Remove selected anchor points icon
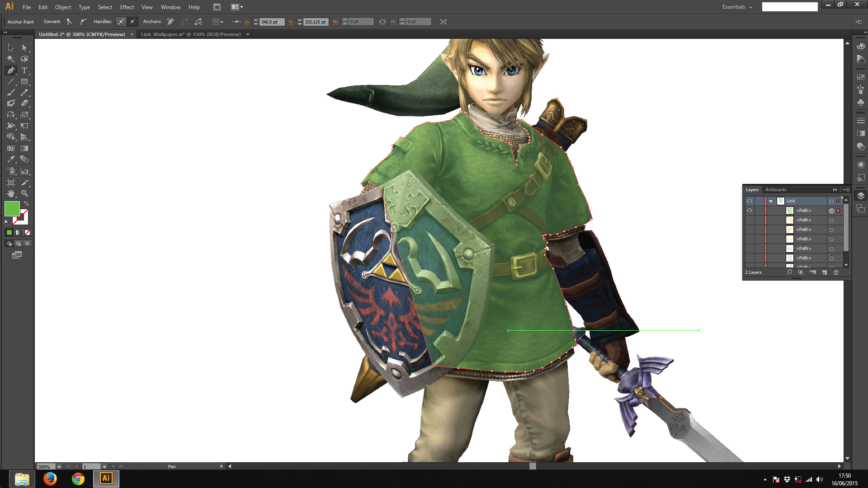This screenshot has height=488, width=868. (170, 22)
